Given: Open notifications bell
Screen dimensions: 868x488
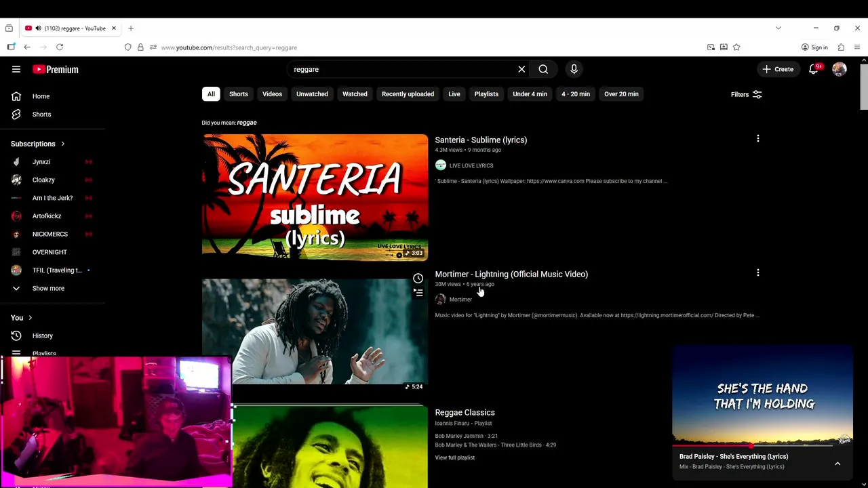Looking at the screenshot, I should pos(813,69).
